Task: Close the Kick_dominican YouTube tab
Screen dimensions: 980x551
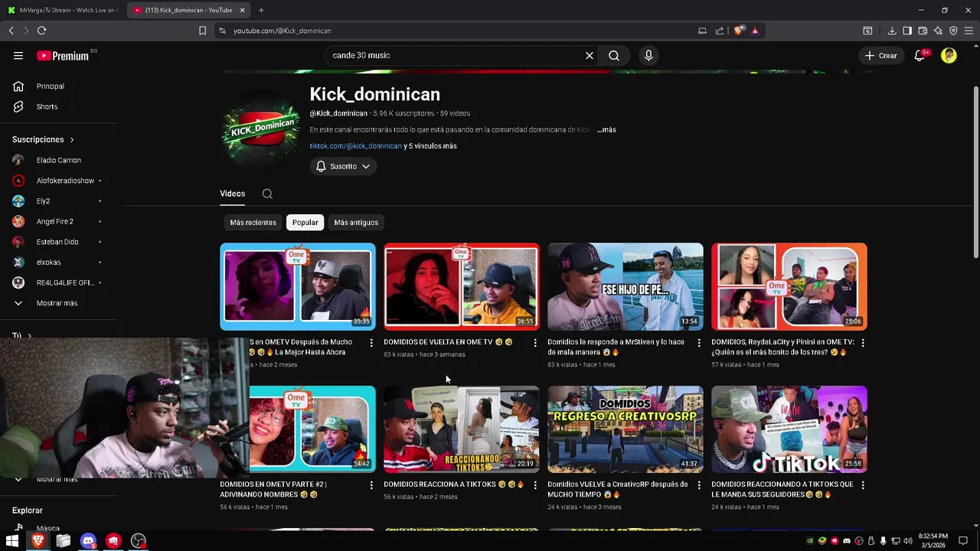Action: point(243,10)
